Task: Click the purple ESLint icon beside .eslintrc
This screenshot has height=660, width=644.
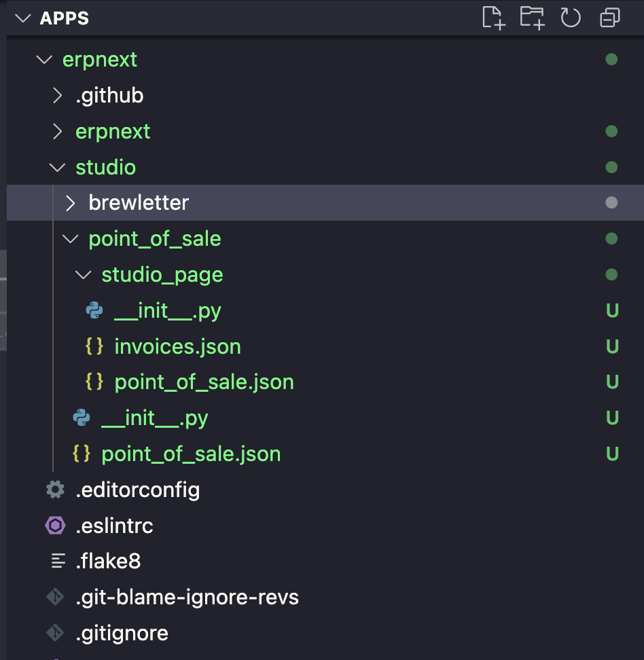Action: (55, 526)
